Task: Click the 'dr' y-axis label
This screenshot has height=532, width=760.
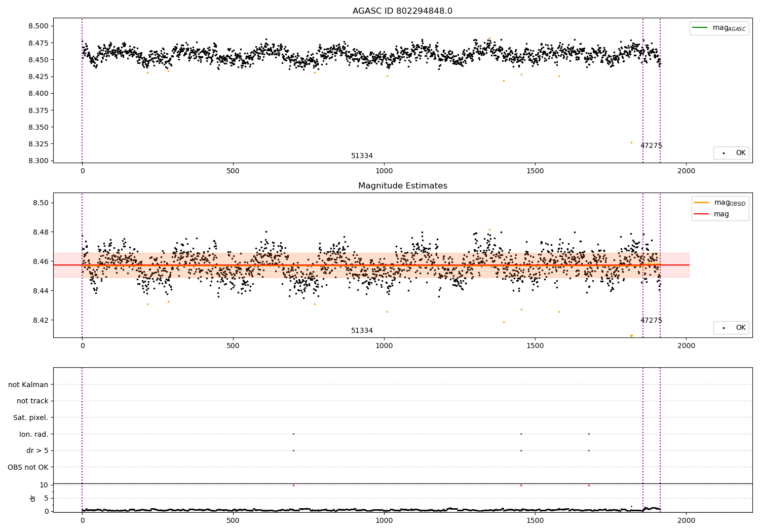Action: pos(33,498)
